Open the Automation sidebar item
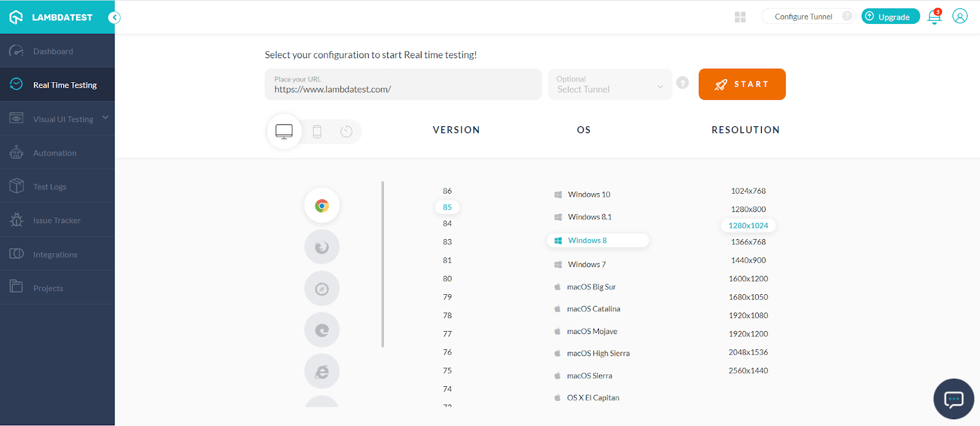This screenshot has width=980, height=426. (55, 153)
